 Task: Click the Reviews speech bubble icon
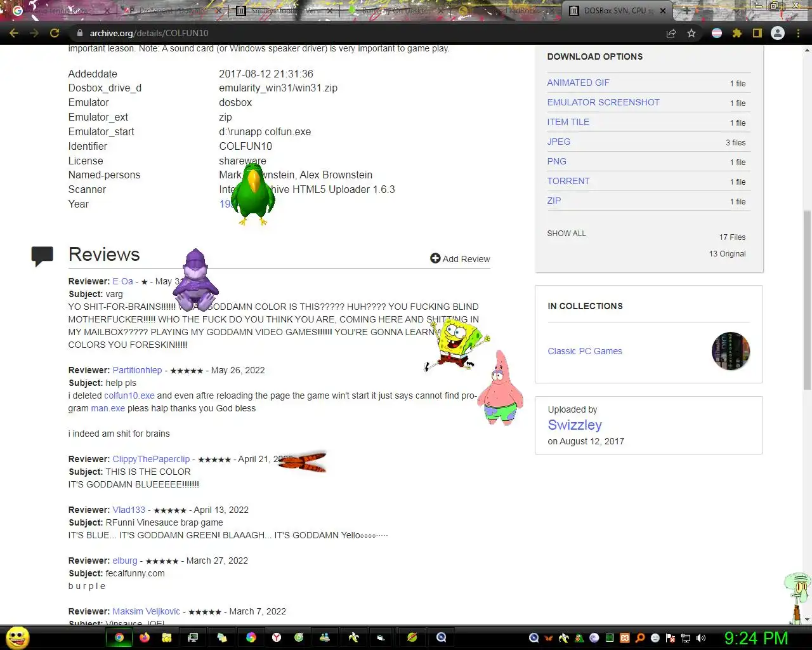pos(43,256)
